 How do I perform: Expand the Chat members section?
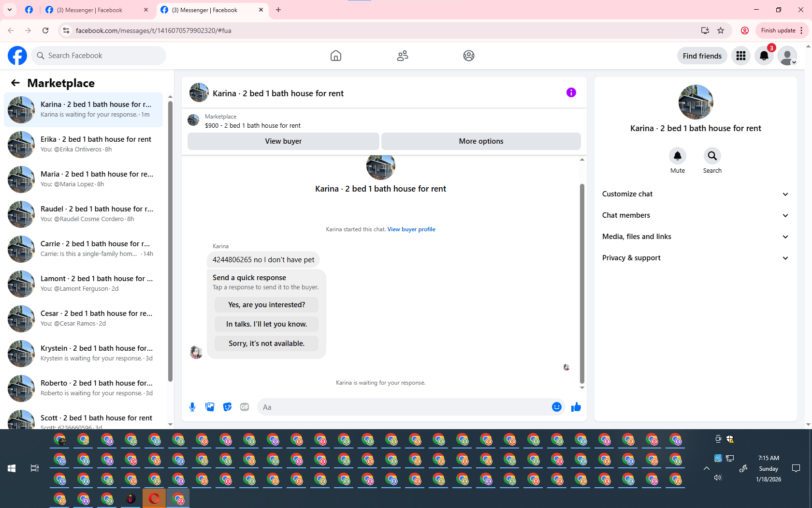click(x=696, y=215)
